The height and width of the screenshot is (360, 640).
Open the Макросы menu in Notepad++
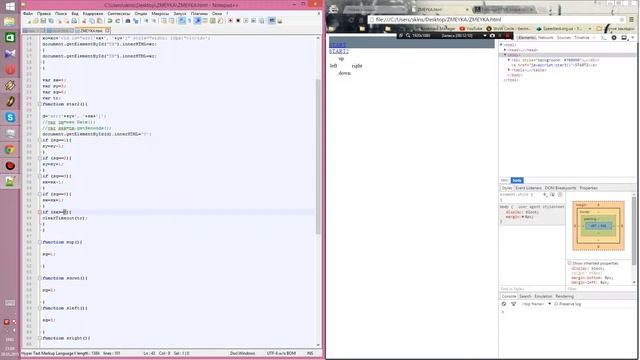tap(160, 13)
